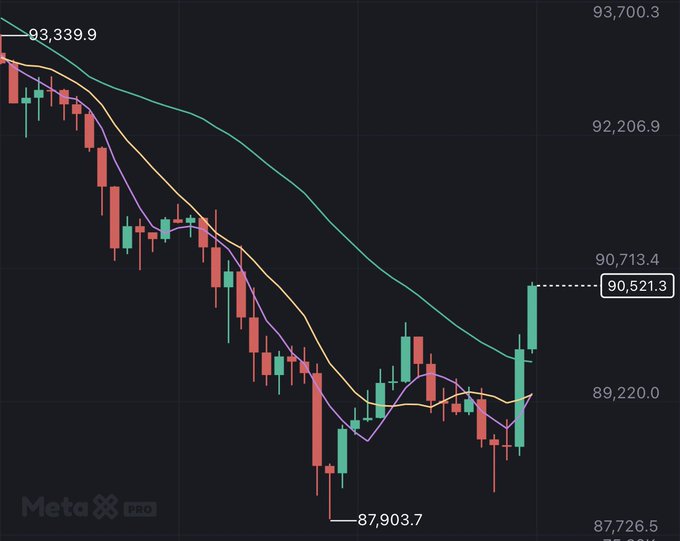The image size is (680, 541).
Task: Click the current price tag 90,521.3
Action: coord(637,286)
